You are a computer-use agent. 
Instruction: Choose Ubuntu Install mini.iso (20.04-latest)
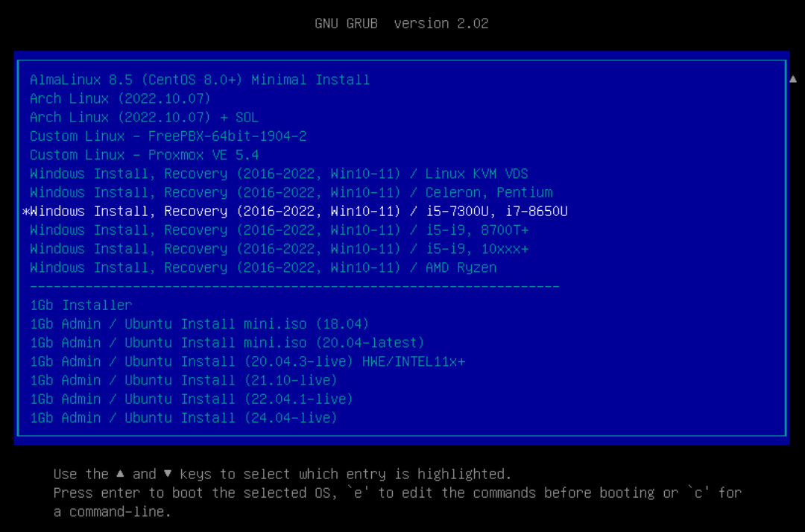tap(227, 343)
